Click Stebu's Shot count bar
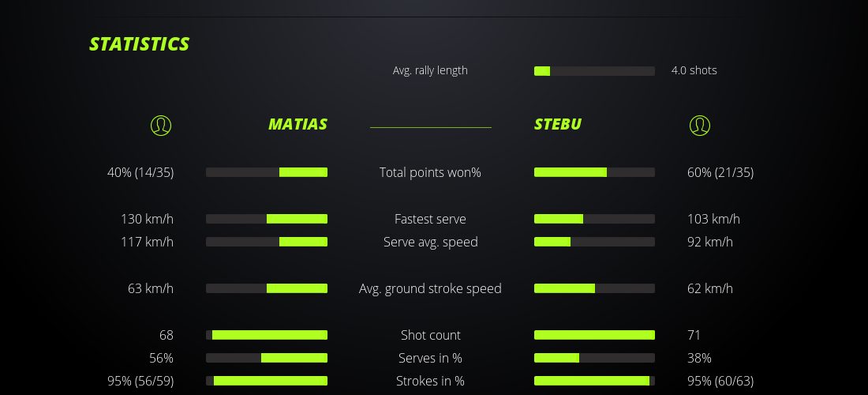Image resolution: width=868 pixels, height=395 pixels. click(594, 335)
